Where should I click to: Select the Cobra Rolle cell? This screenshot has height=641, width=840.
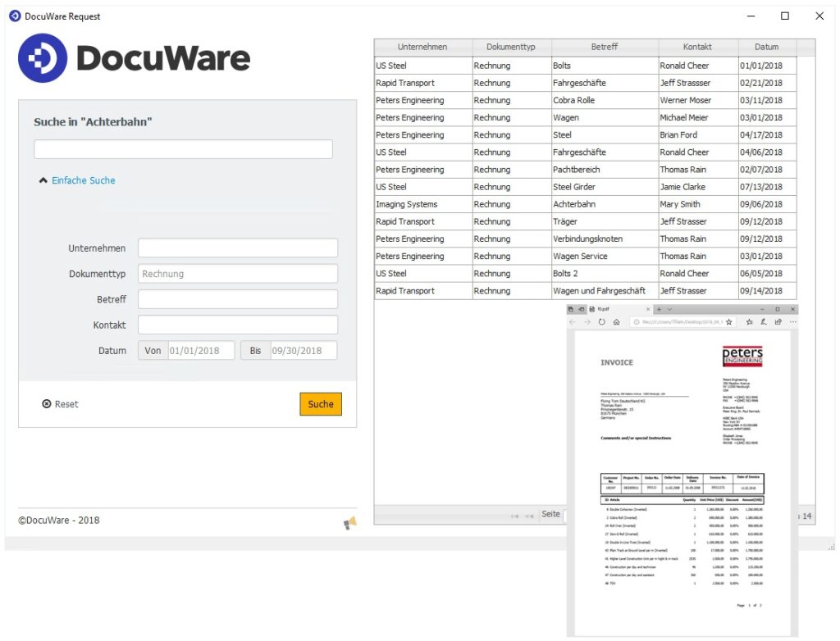point(605,100)
